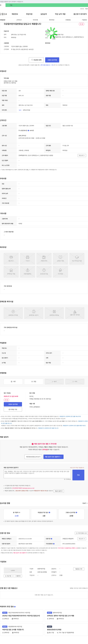The image size is (88, 644).
Task: Click info icon beside 고용24 입사지원 count
Action: [76, 512]
